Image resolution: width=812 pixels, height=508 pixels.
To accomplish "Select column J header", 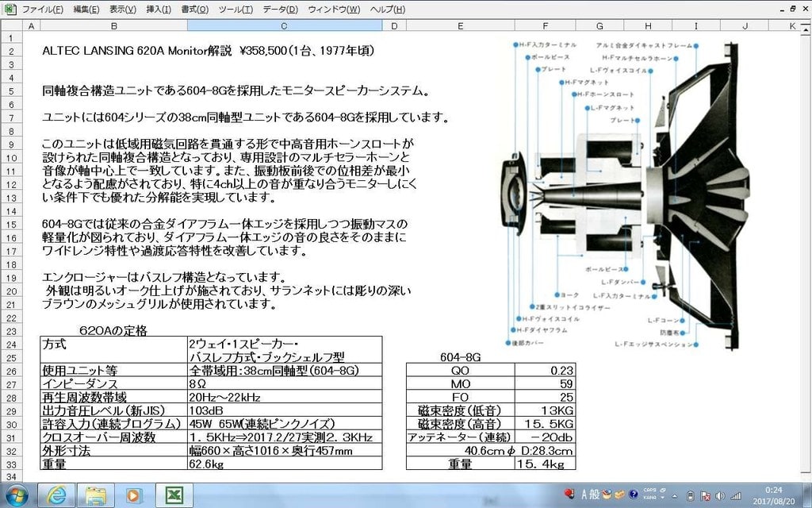I will tap(745, 25).
